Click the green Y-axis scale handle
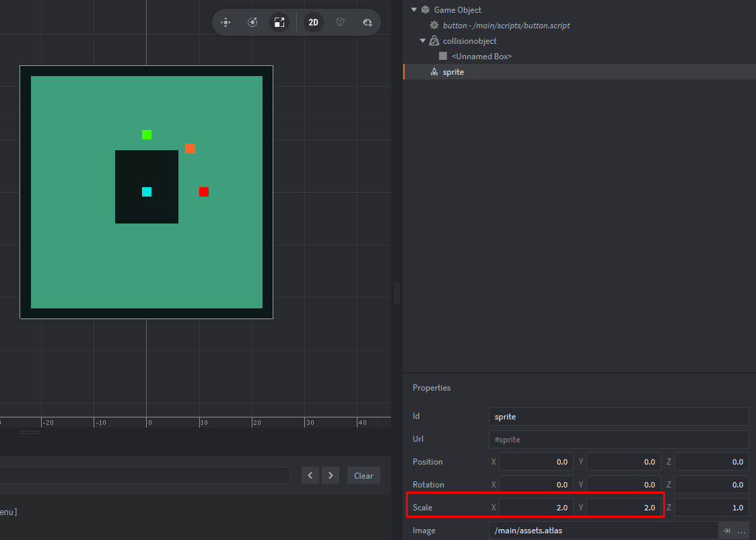The width and height of the screenshot is (756, 540). 147,135
